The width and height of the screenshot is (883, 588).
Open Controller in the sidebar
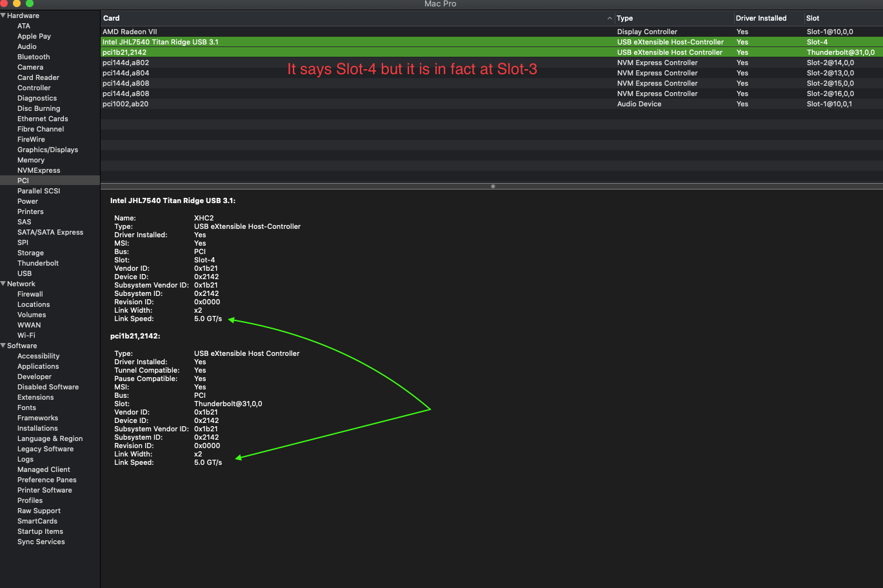pyautogui.click(x=34, y=88)
